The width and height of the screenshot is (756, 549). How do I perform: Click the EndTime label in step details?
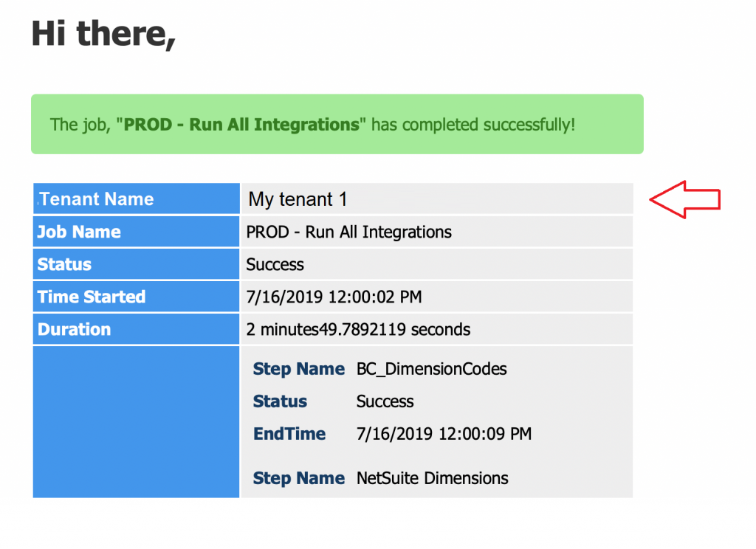(289, 434)
